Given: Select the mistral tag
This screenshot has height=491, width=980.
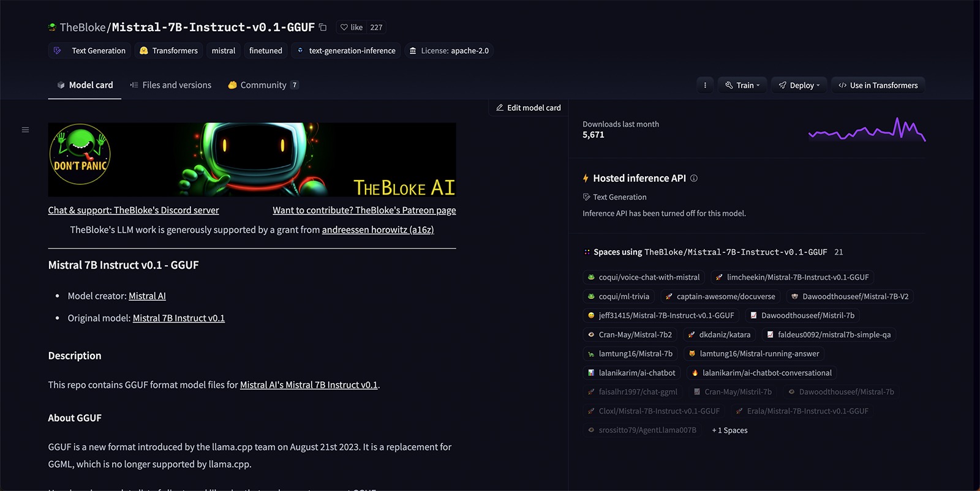Looking at the screenshot, I should [224, 51].
